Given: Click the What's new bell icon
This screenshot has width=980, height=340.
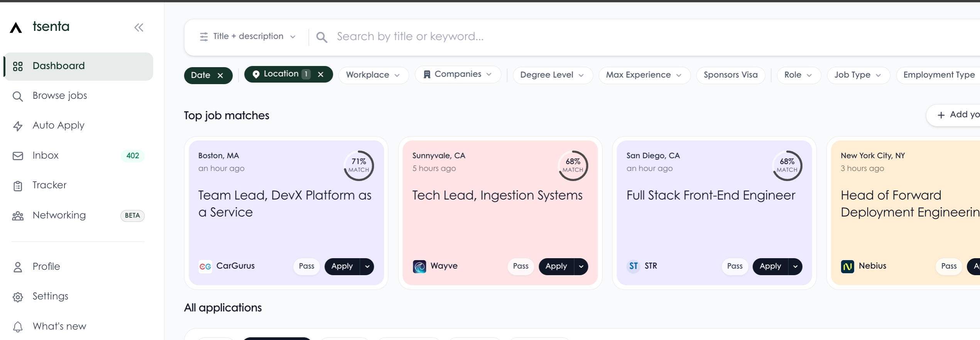Looking at the screenshot, I should pos(18,327).
